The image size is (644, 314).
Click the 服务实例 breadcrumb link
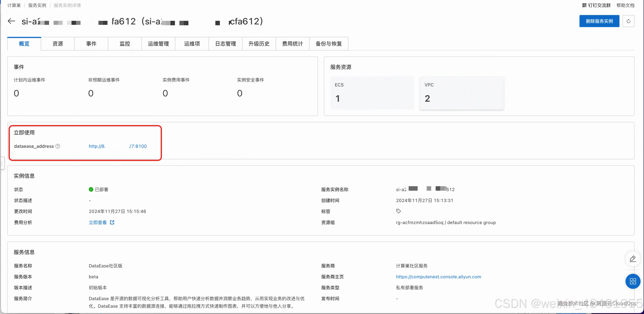pyautogui.click(x=37, y=5)
